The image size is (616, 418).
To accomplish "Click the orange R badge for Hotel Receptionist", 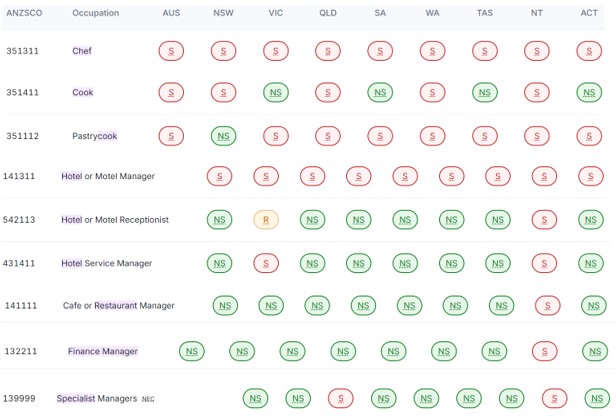I will pyautogui.click(x=265, y=219).
